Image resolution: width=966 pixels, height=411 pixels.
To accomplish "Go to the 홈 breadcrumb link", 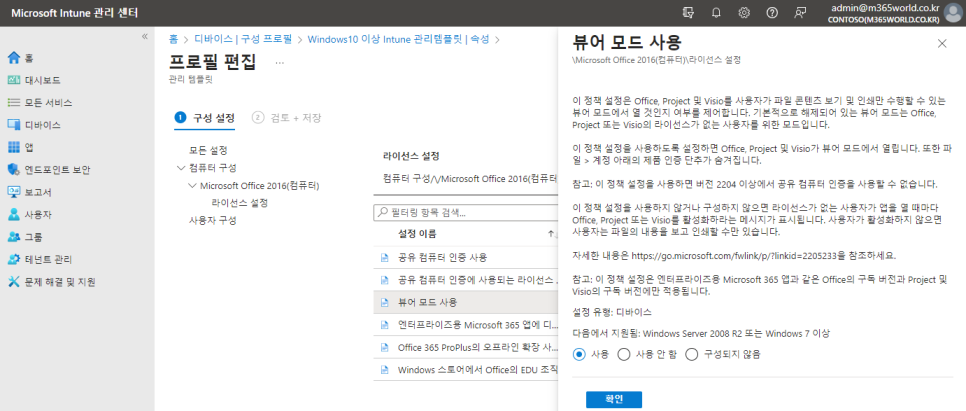I will coord(174,39).
